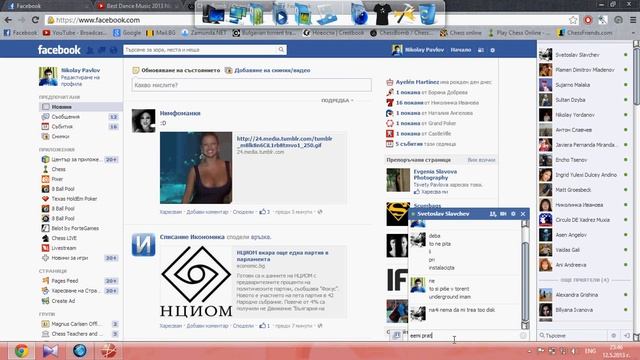Open the messages icon in blue bar
This screenshot has height=360, width=640.
coord(102,50)
